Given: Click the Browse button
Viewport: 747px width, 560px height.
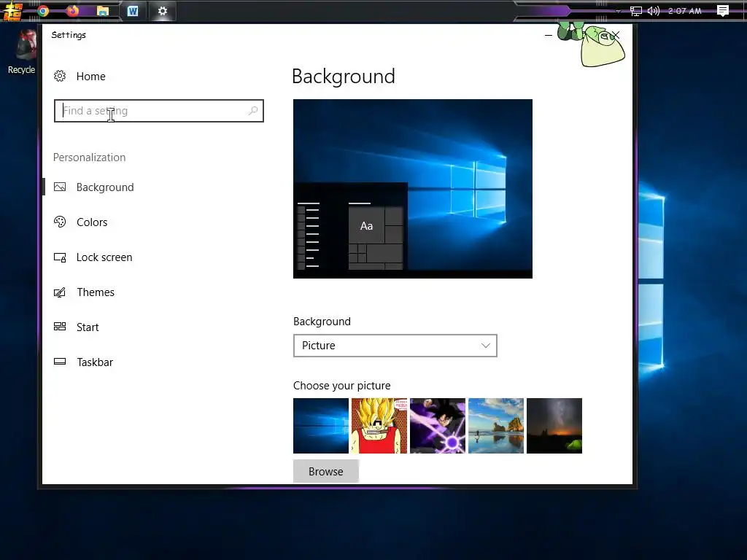Looking at the screenshot, I should pyautogui.click(x=326, y=471).
